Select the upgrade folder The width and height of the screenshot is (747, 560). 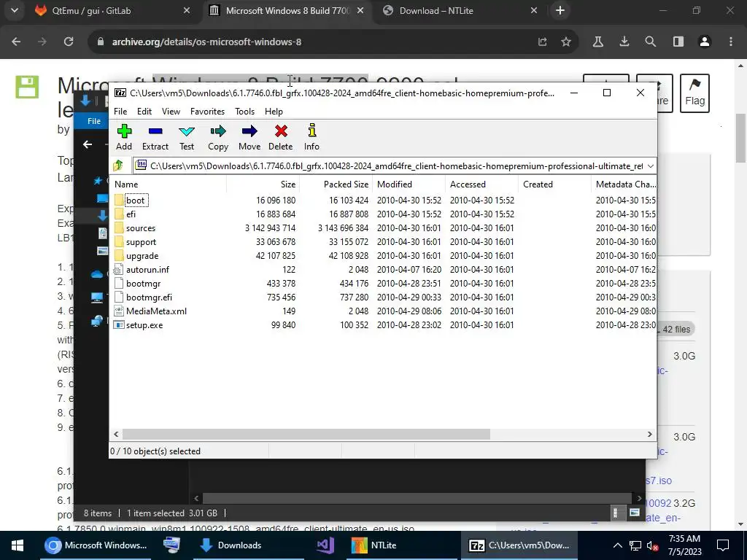click(142, 256)
